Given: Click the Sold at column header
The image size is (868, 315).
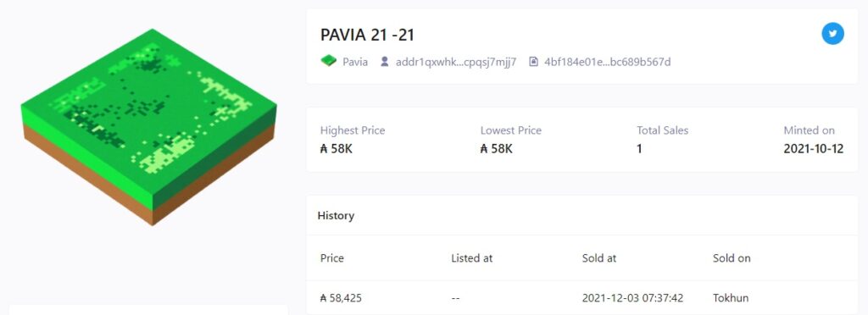Looking at the screenshot, I should (599, 258).
